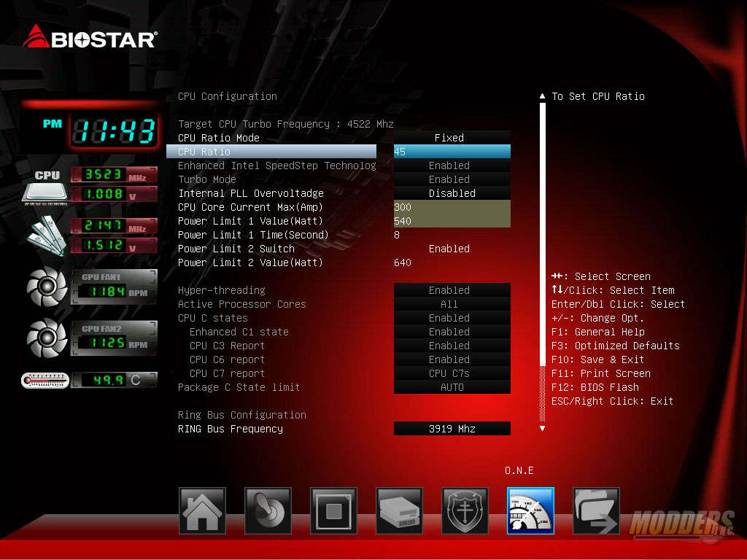Click the 'F12: BIOS Flash' help line

click(595, 387)
